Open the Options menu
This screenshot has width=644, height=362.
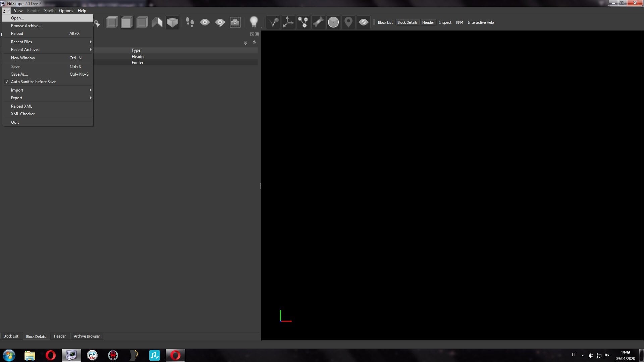point(66,11)
